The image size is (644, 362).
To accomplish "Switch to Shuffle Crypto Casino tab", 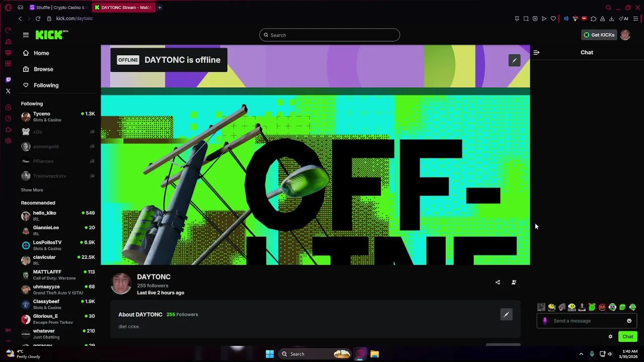I will point(58,8).
